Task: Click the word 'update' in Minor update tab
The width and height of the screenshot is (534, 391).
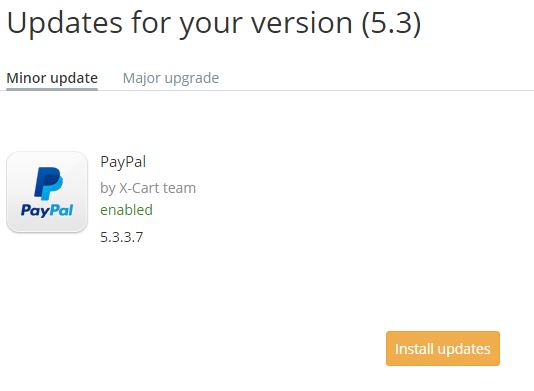Action: click(x=74, y=79)
